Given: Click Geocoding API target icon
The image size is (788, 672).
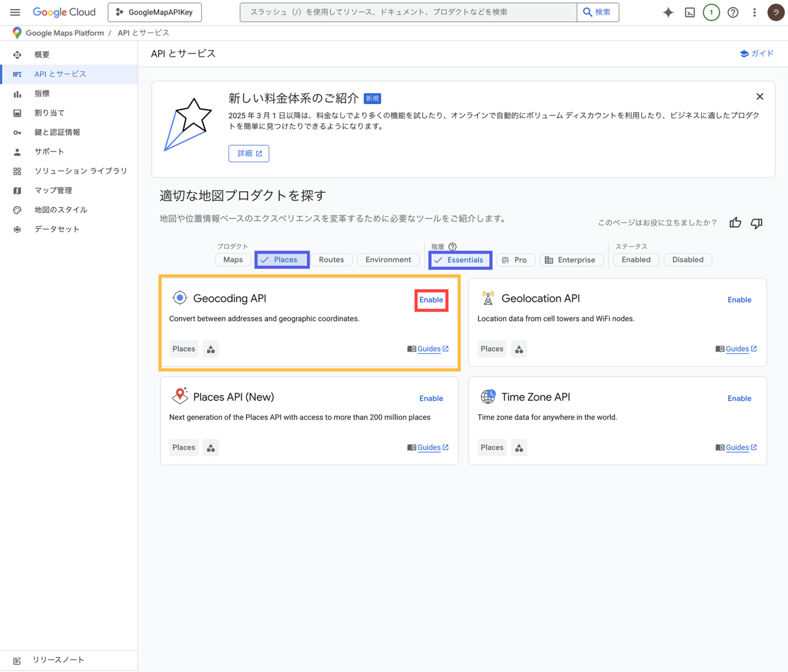Looking at the screenshot, I should (179, 298).
